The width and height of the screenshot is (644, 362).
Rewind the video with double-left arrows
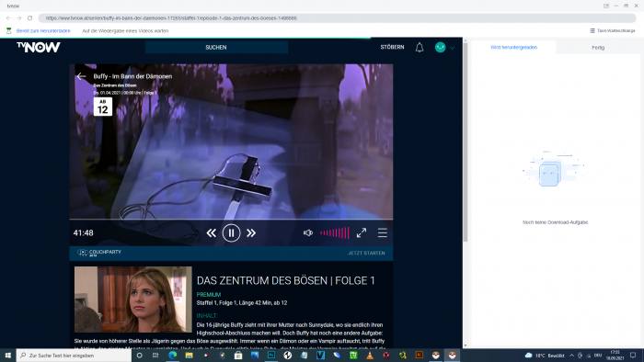pos(211,232)
